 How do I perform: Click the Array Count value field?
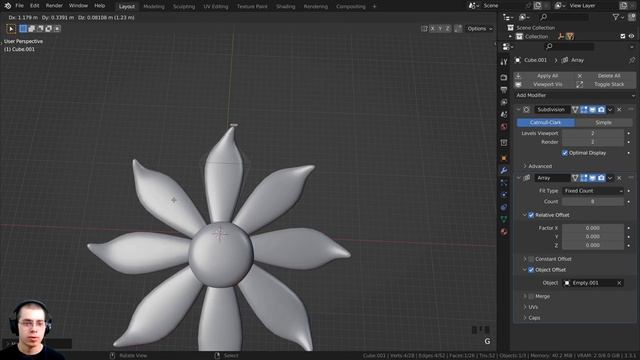tap(593, 202)
